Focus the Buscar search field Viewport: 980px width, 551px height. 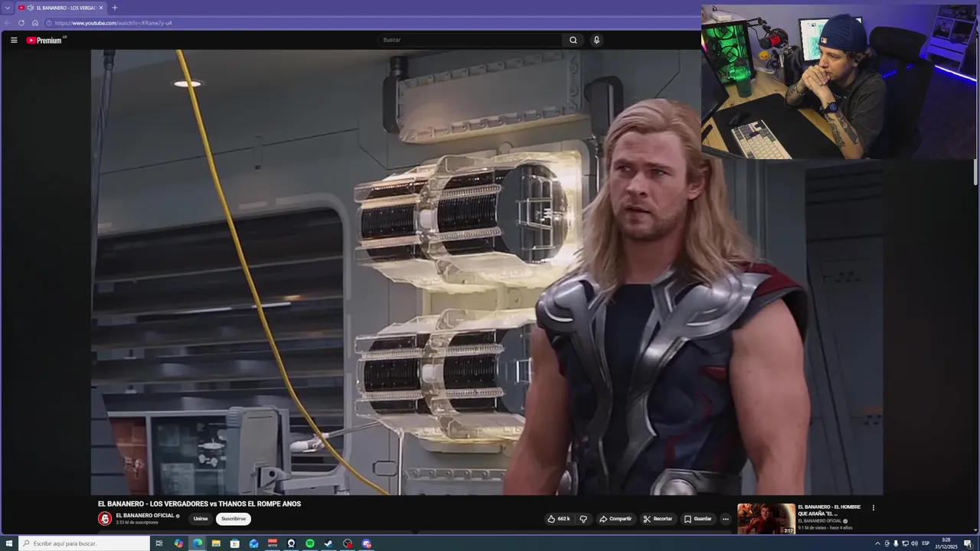coord(469,40)
